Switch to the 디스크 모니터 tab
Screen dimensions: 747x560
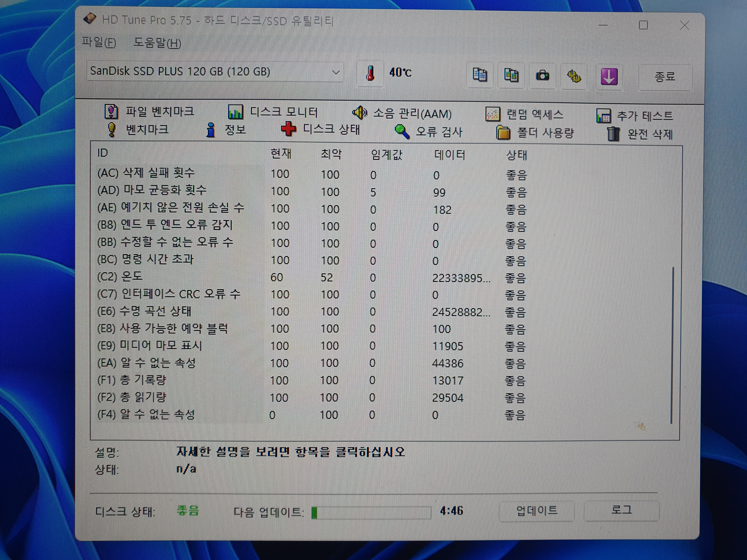coord(273,112)
